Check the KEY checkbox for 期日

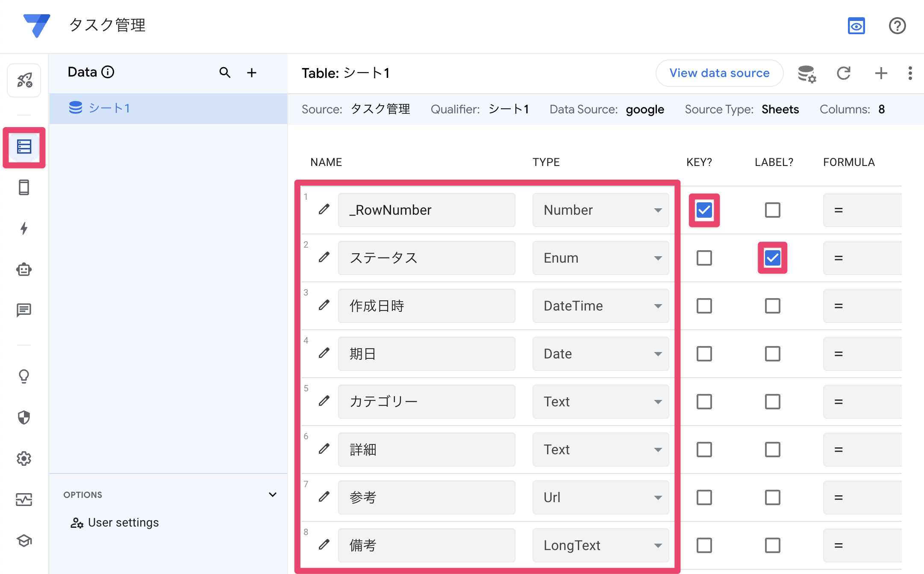[704, 354]
